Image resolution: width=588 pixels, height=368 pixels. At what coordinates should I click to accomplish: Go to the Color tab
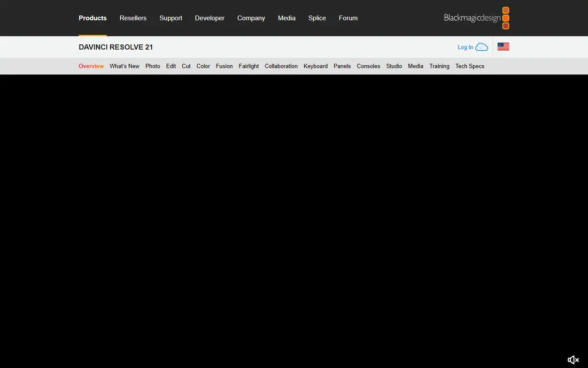point(203,66)
